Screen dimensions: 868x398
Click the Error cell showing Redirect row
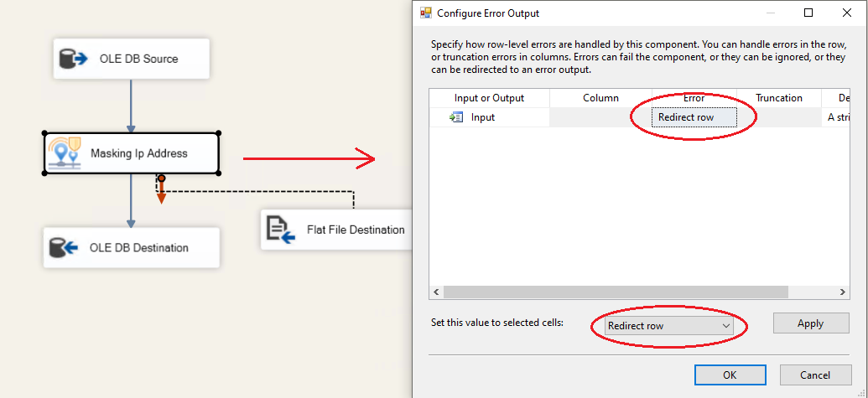coord(694,117)
